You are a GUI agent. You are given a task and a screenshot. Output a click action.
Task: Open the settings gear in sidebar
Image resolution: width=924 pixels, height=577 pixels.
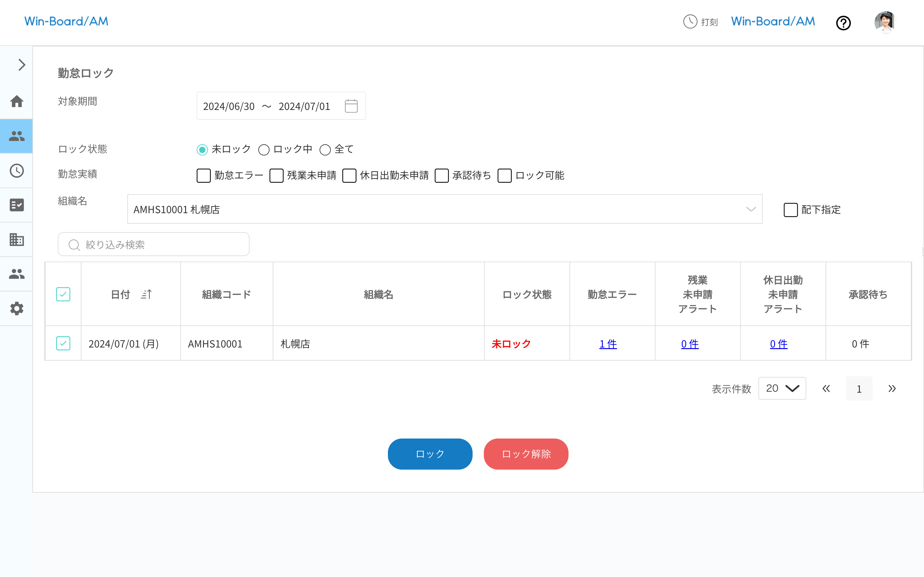[16, 308]
